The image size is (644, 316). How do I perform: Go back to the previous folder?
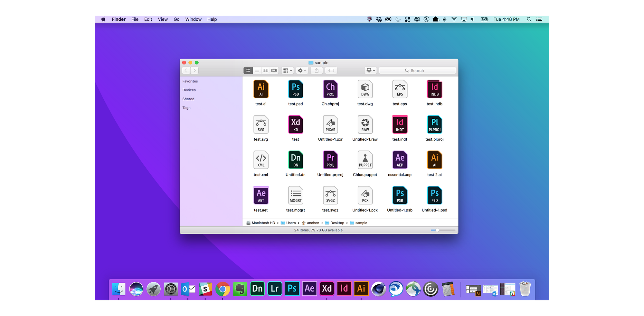(x=186, y=70)
